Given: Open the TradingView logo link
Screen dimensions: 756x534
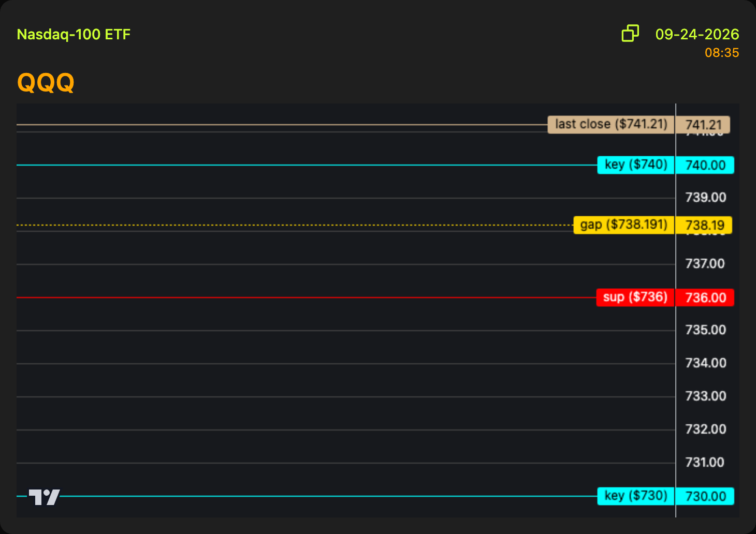Looking at the screenshot, I should pyautogui.click(x=44, y=497).
